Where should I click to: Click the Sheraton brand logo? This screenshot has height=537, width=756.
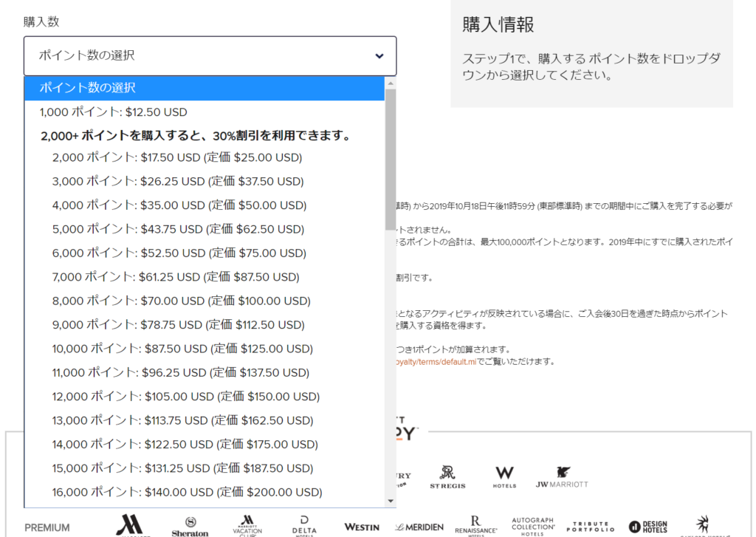pos(192,526)
